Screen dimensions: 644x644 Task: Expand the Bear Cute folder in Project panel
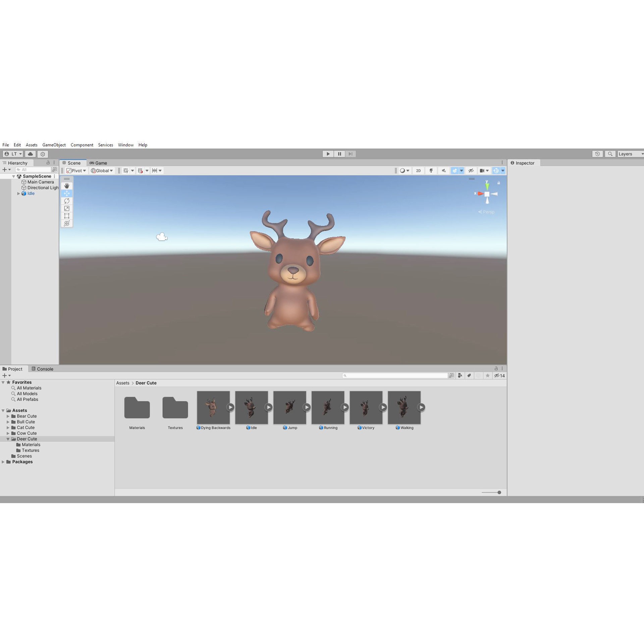(x=8, y=416)
